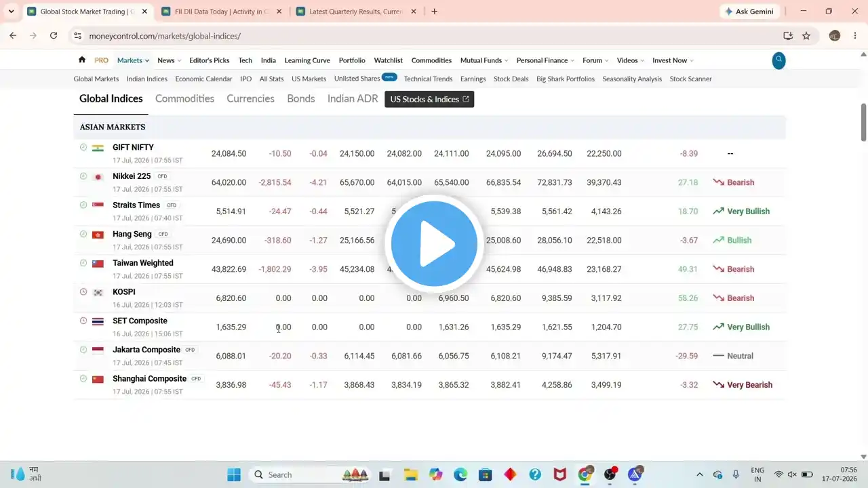Click the page vertical scrollbar
Screen dimensions: 868x488
[x=863, y=122]
